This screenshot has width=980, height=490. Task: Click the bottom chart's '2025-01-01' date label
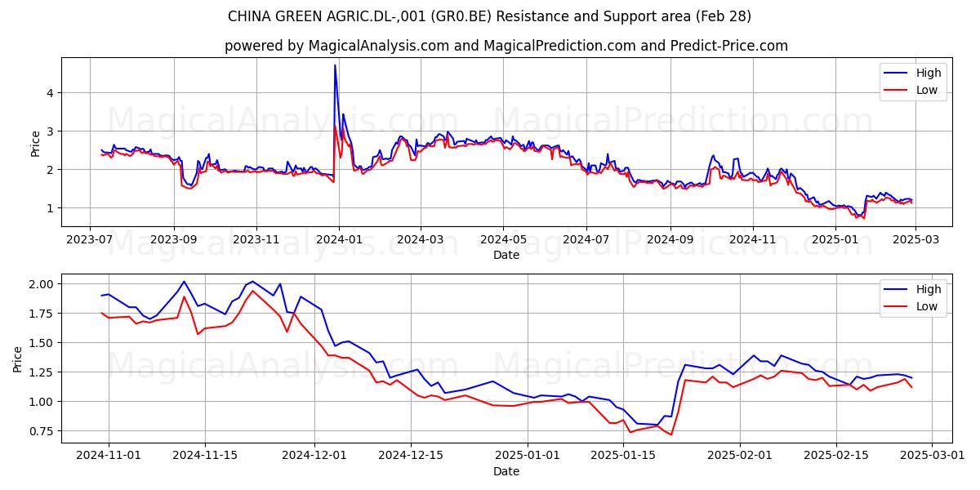(528, 456)
